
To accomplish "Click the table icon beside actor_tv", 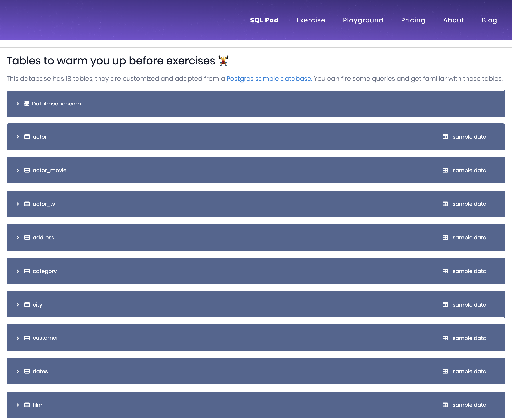I will [27, 204].
